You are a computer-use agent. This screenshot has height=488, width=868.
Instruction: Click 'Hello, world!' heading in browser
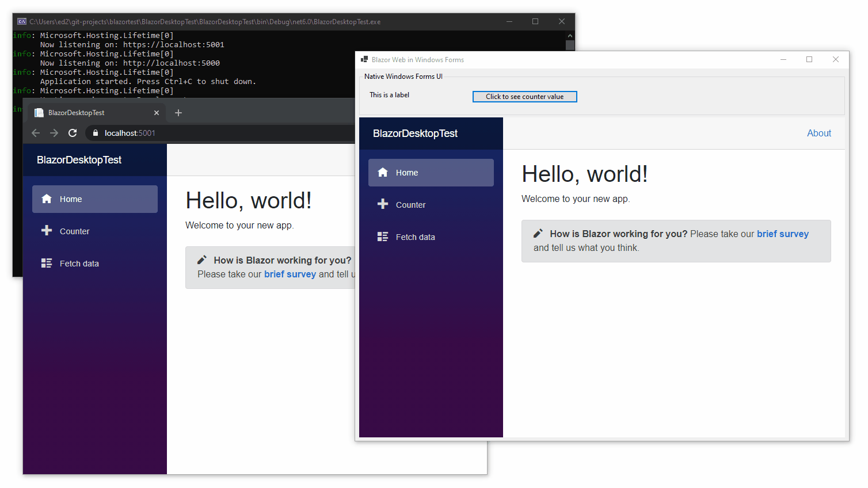249,200
